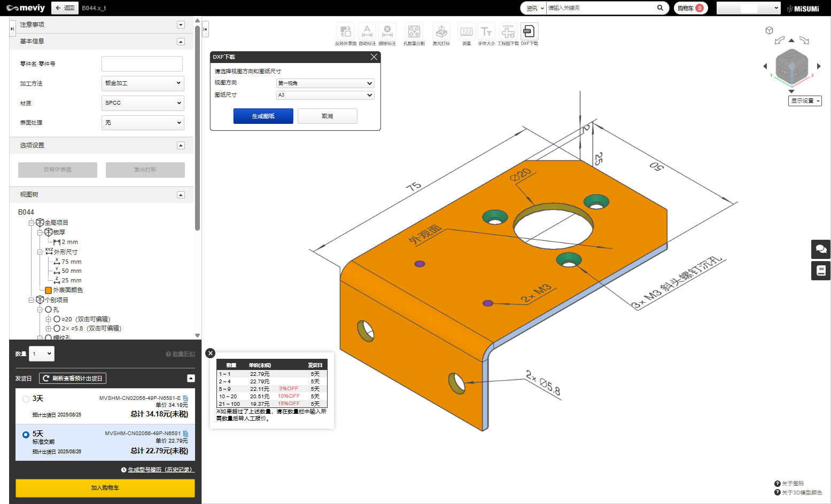Open the 视图方向 dropdown in DXF dialog

pos(325,83)
